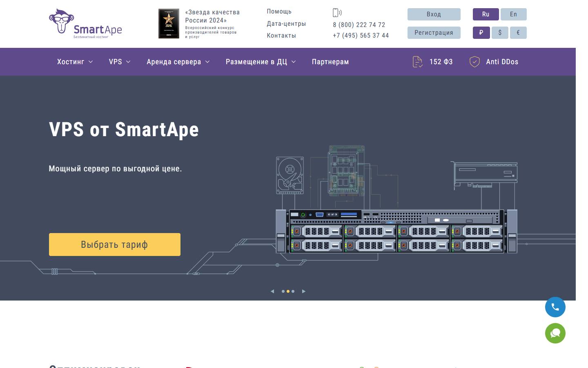Viewport: 588px width, 368px height.
Task: Click the SmartApe monkey logo
Action: coord(85,24)
